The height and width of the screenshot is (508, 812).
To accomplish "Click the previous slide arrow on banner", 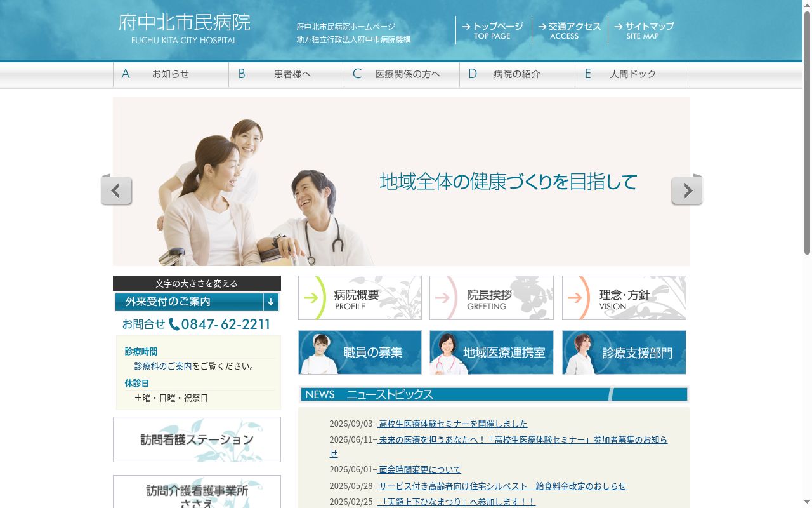I will pyautogui.click(x=117, y=190).
